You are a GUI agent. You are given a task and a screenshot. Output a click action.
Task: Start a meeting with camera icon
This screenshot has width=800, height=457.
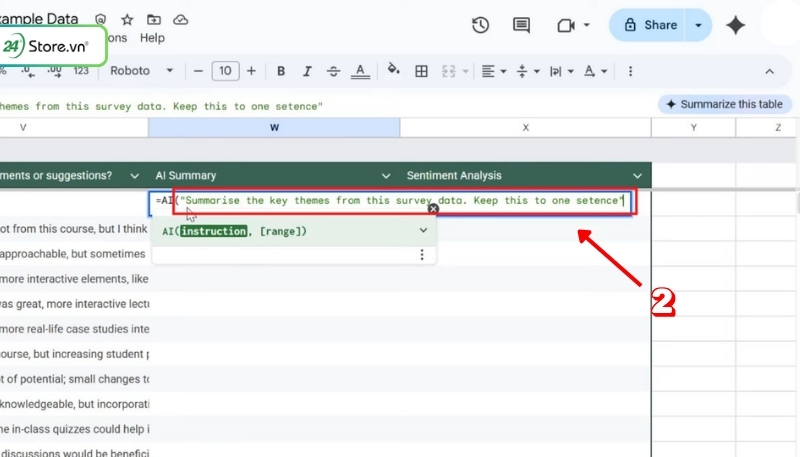[x=566, y=25]
